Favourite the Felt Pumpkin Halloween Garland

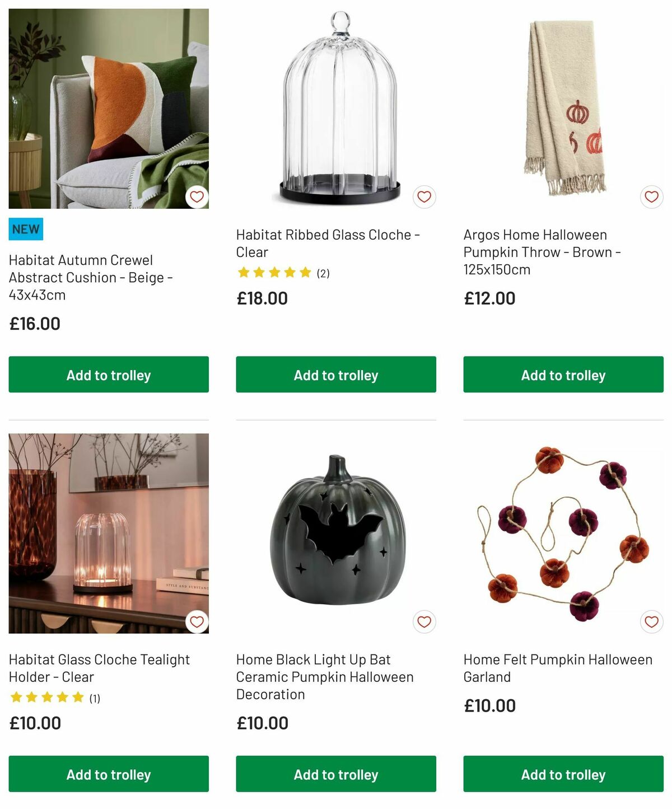[651, 621]
